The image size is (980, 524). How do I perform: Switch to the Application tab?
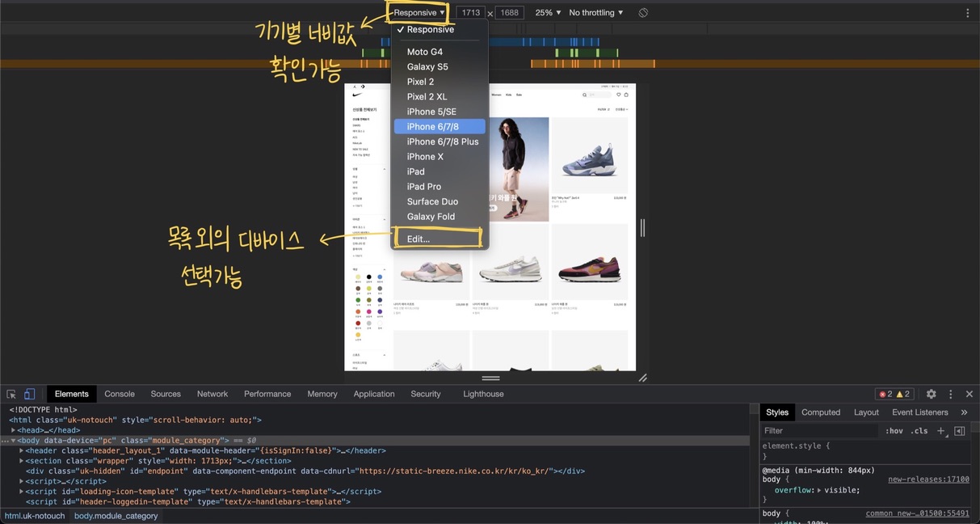point(374,394)
